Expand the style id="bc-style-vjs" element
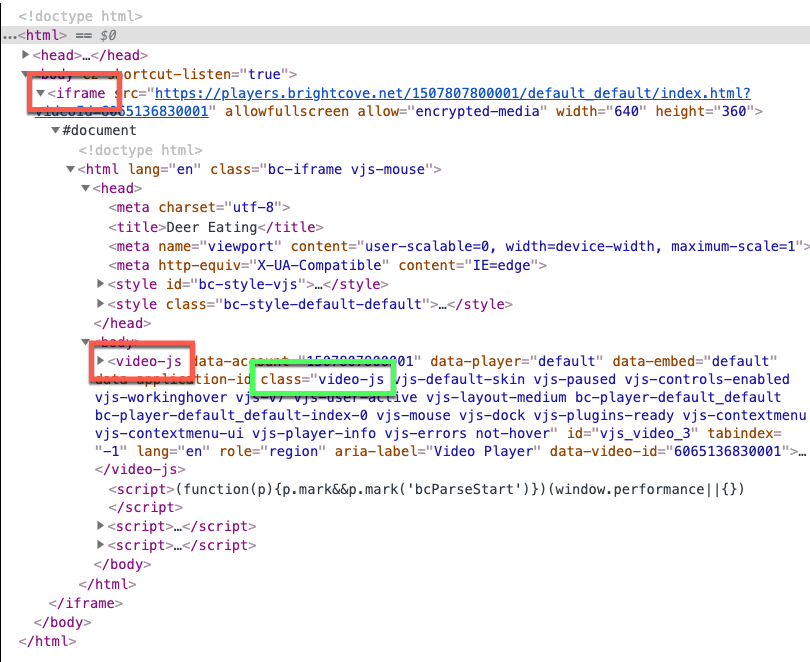Screen dimensions: 810x662 point(101,284)
